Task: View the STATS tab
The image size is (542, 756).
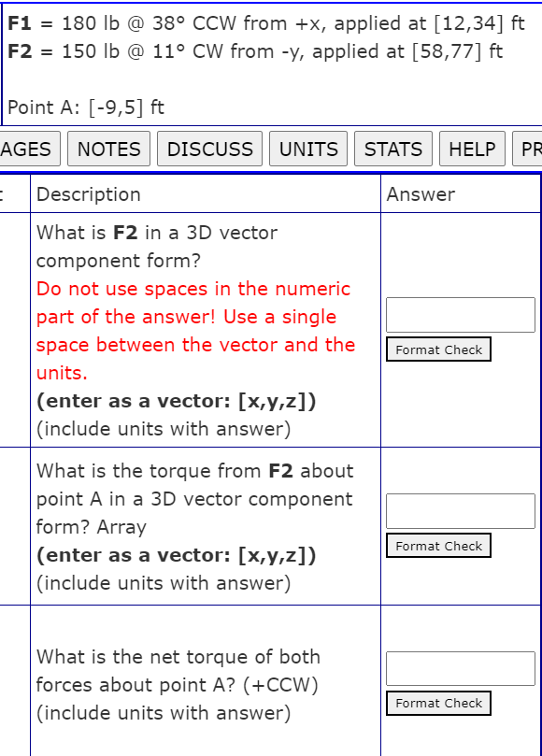Action: (x=392, y=149)
